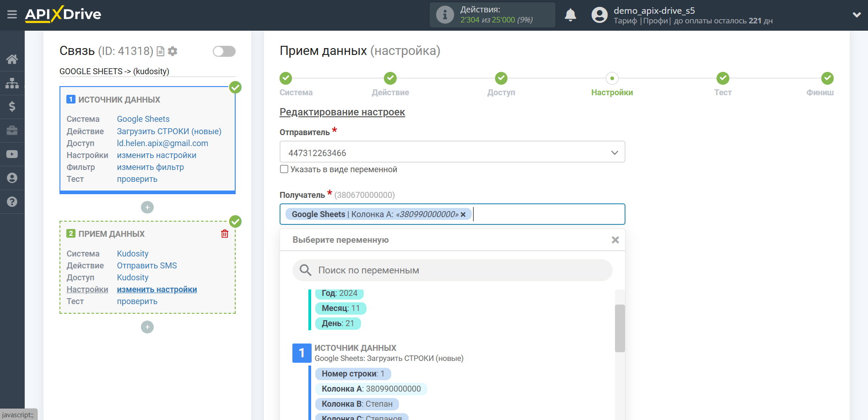868x420 pixels.
Task: Open the billing dollar sidebar icon
Action: click(12, 107)
